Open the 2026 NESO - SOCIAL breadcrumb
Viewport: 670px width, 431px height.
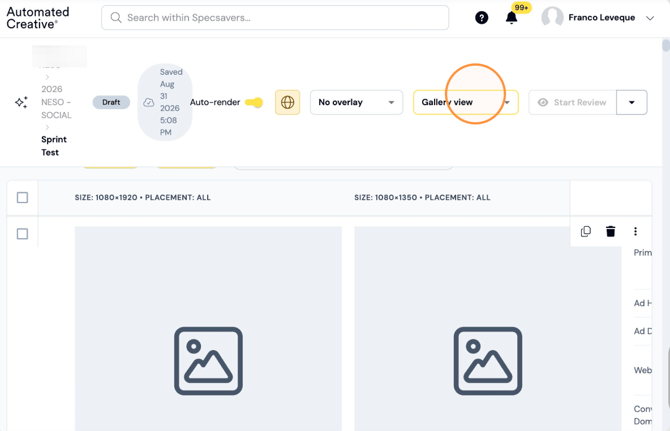[x=56, y=102]
